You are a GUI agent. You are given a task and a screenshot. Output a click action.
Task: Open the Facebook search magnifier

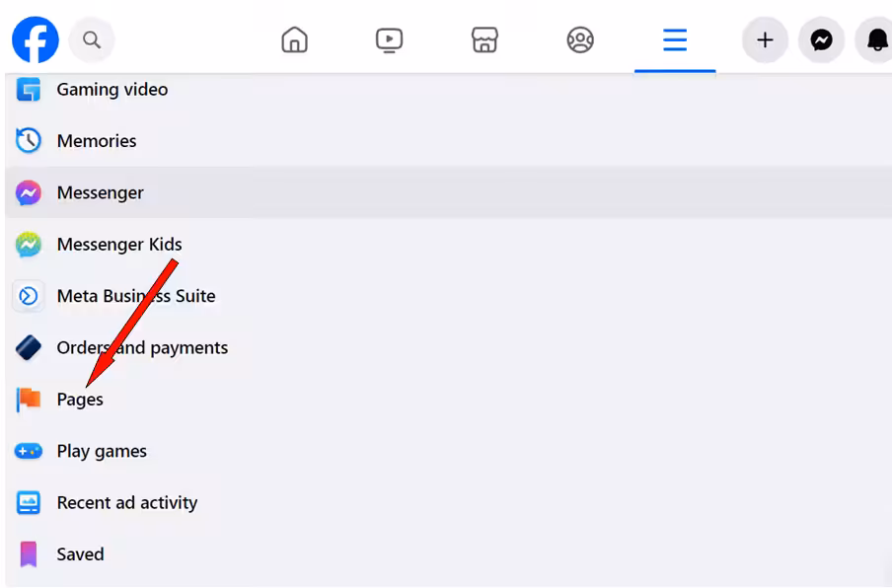[x=92, y=39]
